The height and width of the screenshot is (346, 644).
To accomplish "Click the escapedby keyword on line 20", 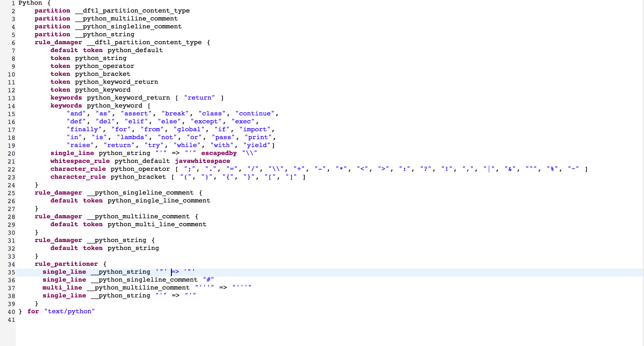I will (219, 153).
